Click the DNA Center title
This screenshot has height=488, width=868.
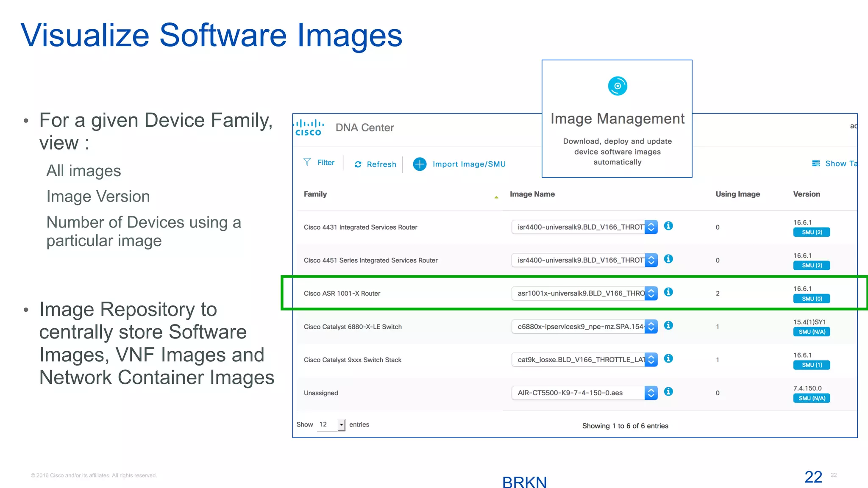[364, 128]
